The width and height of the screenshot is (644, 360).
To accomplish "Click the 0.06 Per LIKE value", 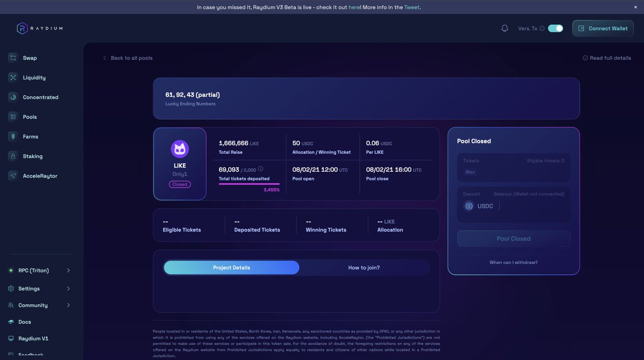I will coord(372,143).
